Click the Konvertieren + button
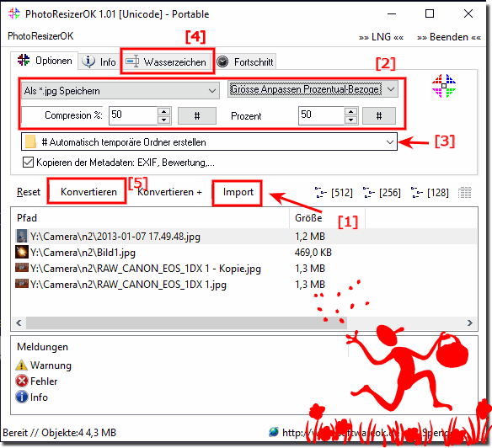The image size is (492, 448). point(169,192)
